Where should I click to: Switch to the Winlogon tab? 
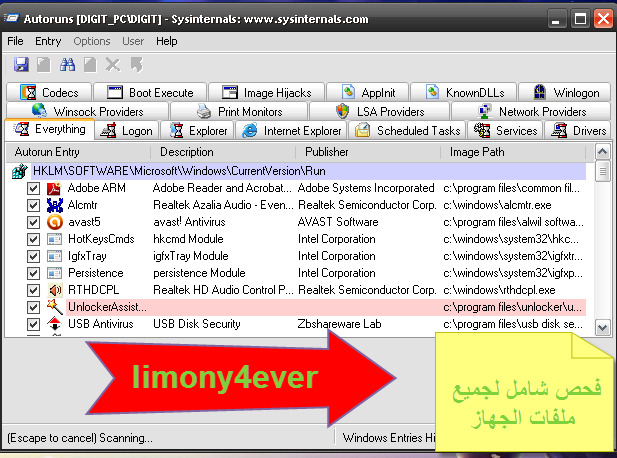coord(565,93)
